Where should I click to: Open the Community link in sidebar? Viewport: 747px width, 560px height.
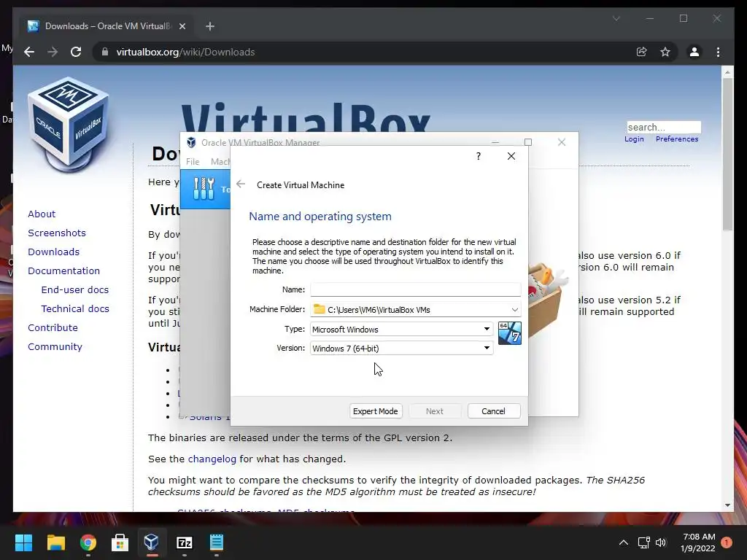(55, 347)
